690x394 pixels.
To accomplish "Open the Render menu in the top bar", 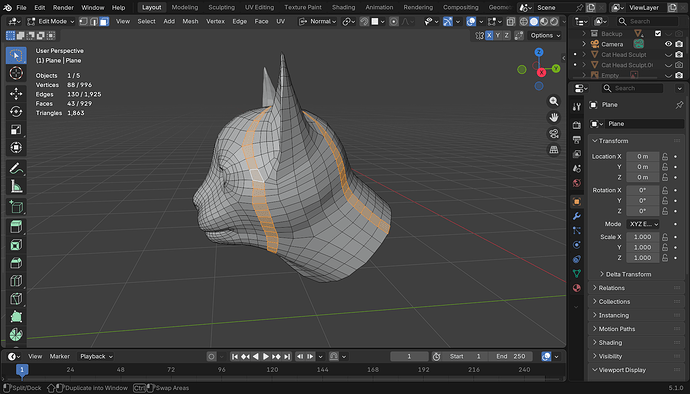I will 63,7.
